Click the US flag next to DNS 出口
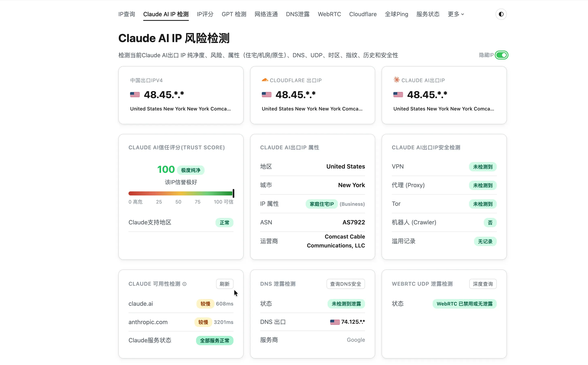This screenshot has height=365, width=588. (x=335, y=322)
